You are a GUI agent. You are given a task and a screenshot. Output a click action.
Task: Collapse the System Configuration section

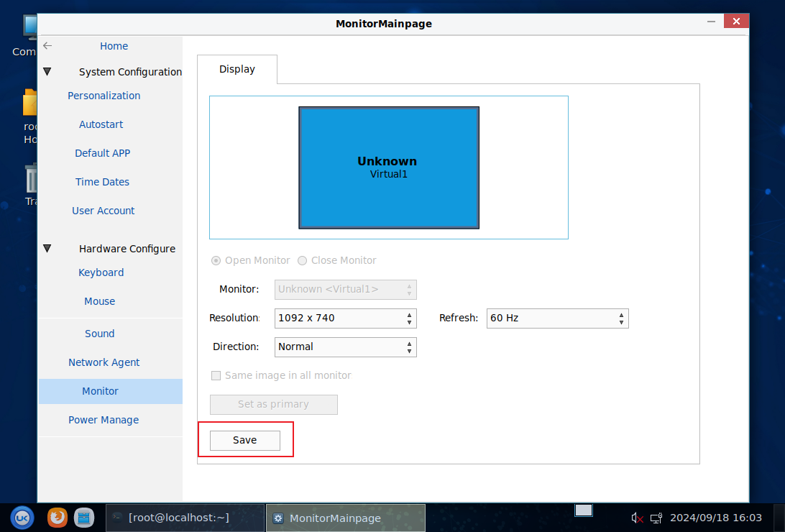47,72
